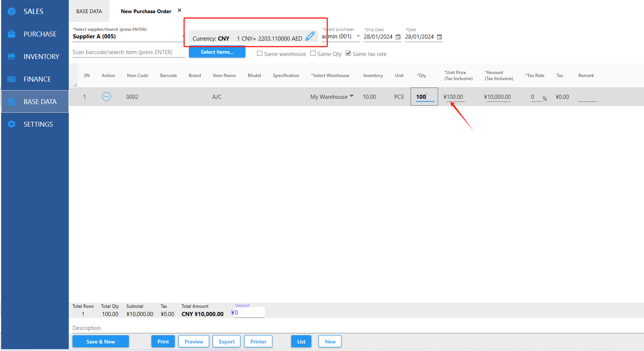Click the Save & New button
644x351 pixels.
[101, 341]
